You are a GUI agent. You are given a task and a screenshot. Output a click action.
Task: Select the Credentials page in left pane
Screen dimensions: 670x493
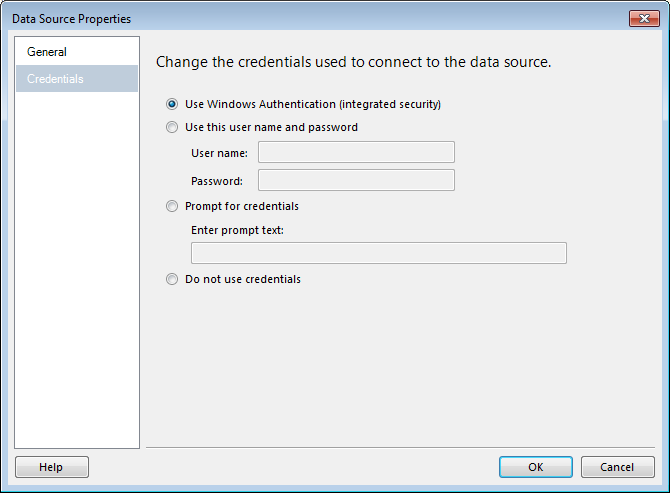(56, 79)
